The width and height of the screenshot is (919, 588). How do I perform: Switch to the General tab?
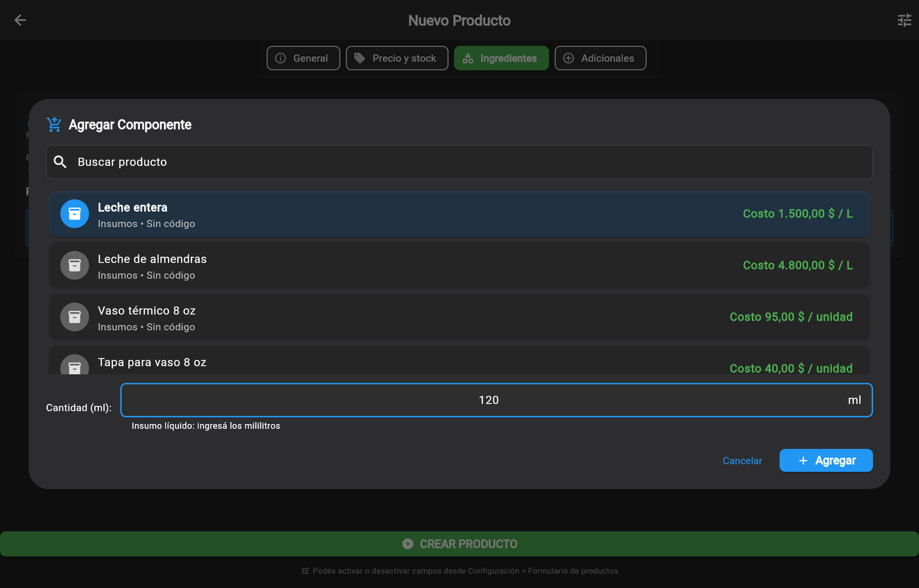tap(303, 58)
